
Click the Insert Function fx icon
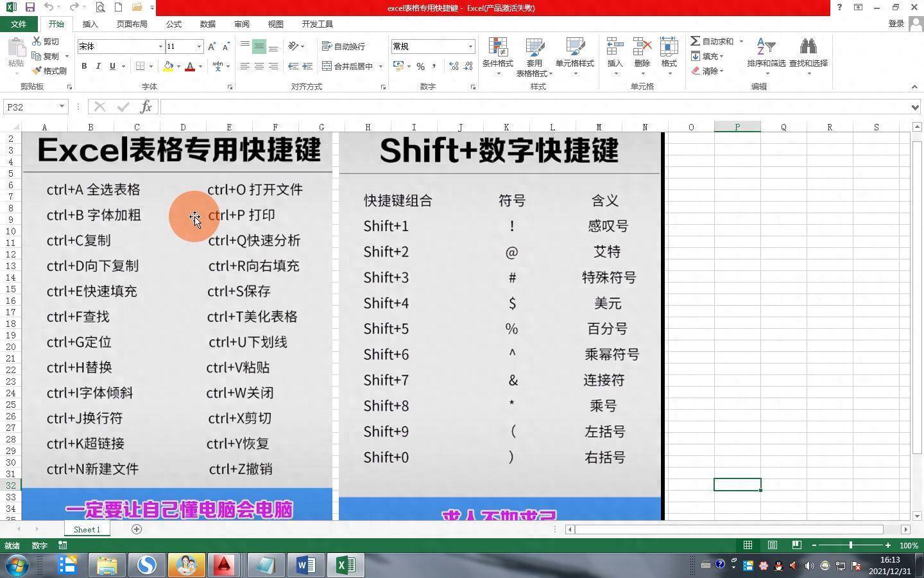(146, 107)
